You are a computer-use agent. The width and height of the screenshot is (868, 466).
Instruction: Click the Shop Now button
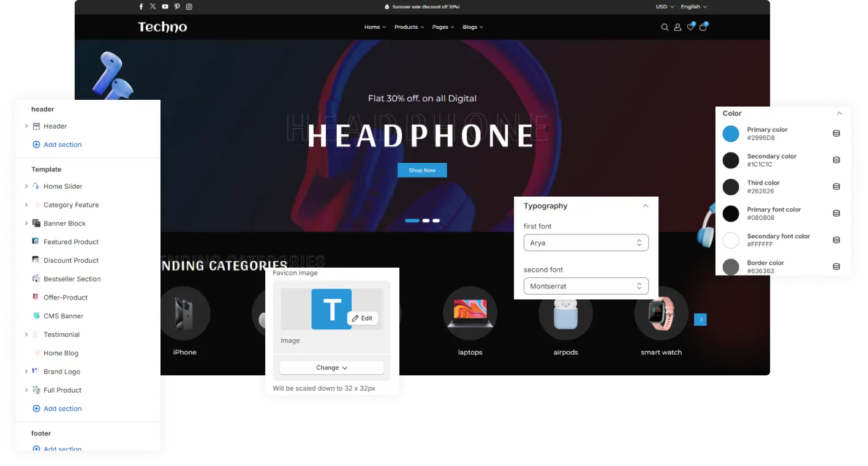coord(422,170)
